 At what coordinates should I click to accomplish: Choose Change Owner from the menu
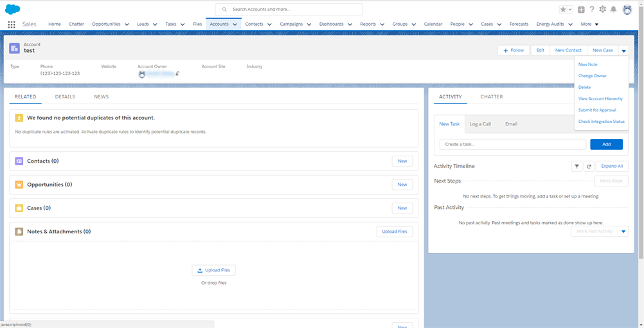tap(592, 76)
